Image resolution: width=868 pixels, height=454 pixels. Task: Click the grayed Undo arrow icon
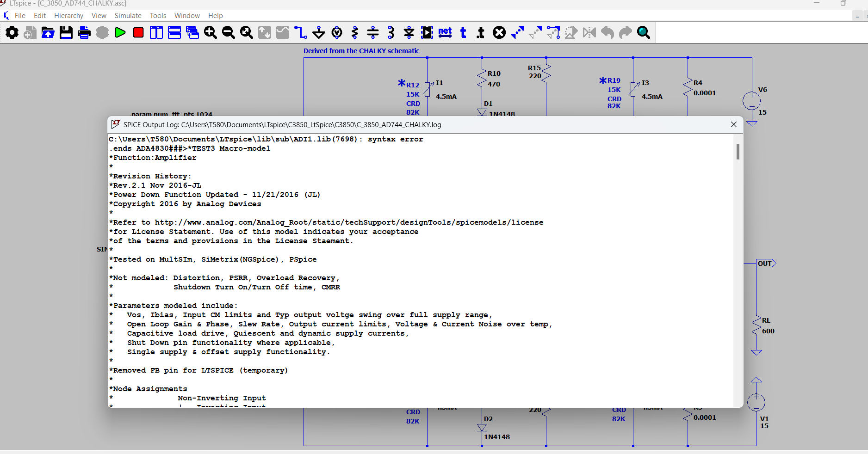tap(608, 32)
